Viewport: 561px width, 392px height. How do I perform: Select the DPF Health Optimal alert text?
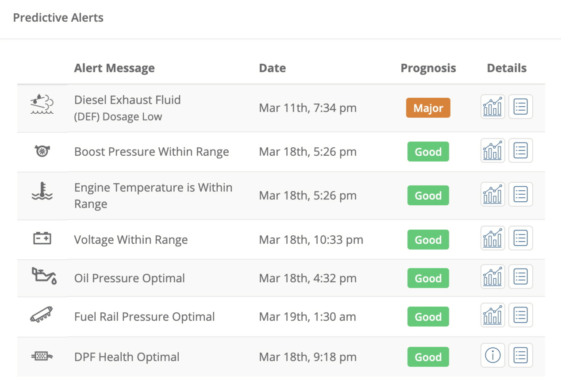(127, 357)
